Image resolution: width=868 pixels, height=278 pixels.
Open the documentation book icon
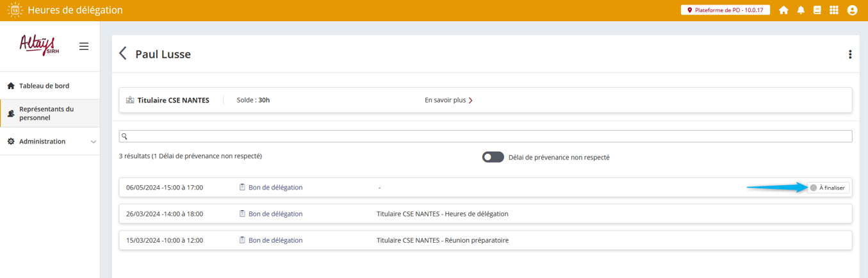click(817, 10)
